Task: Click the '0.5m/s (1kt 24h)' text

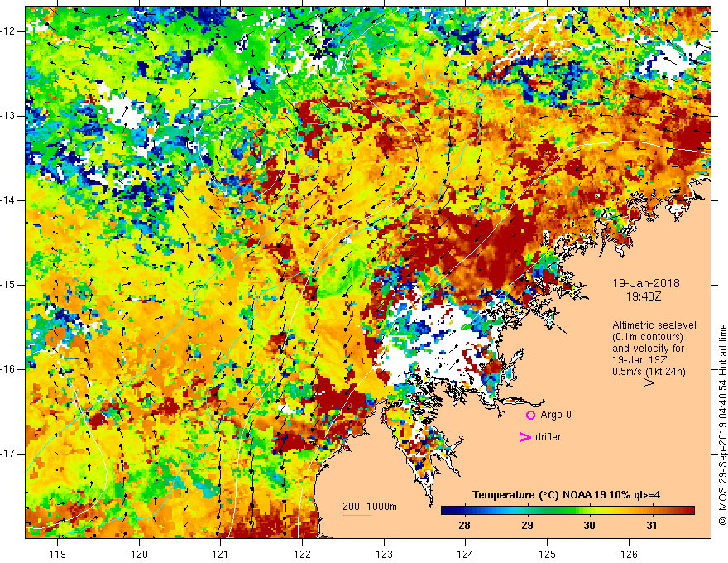Action: coord(649,372)
